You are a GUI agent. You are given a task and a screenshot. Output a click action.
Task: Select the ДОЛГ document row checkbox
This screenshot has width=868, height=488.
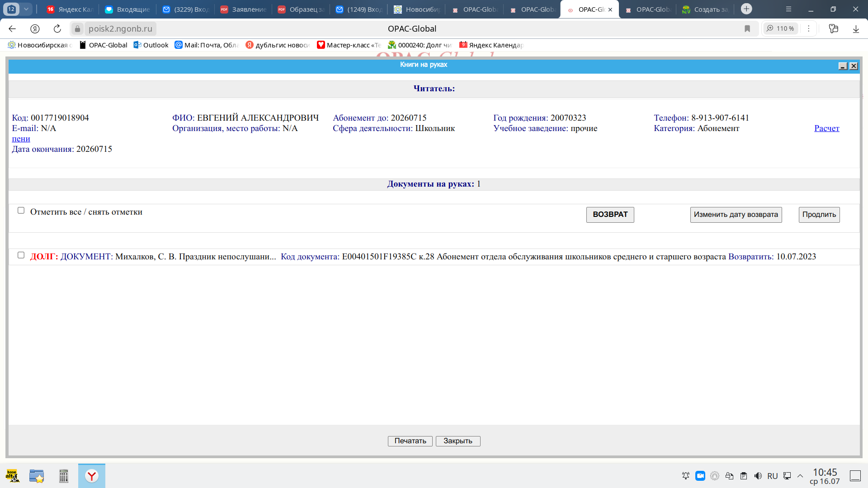pos(21,255)
